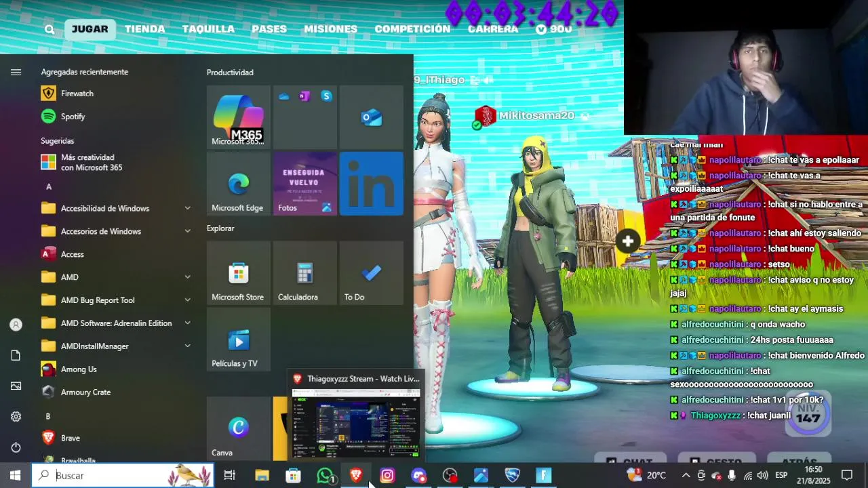Open the Access app entry

click(115, 254)
